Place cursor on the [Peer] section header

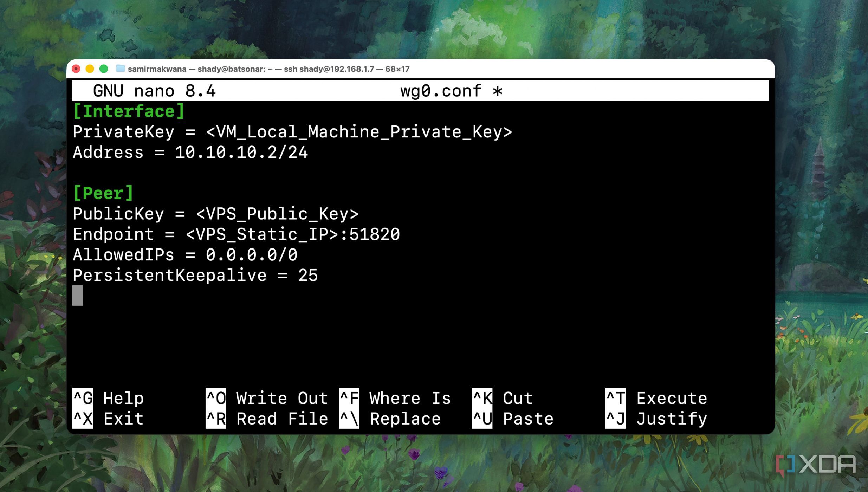click(x=103, y=193)
